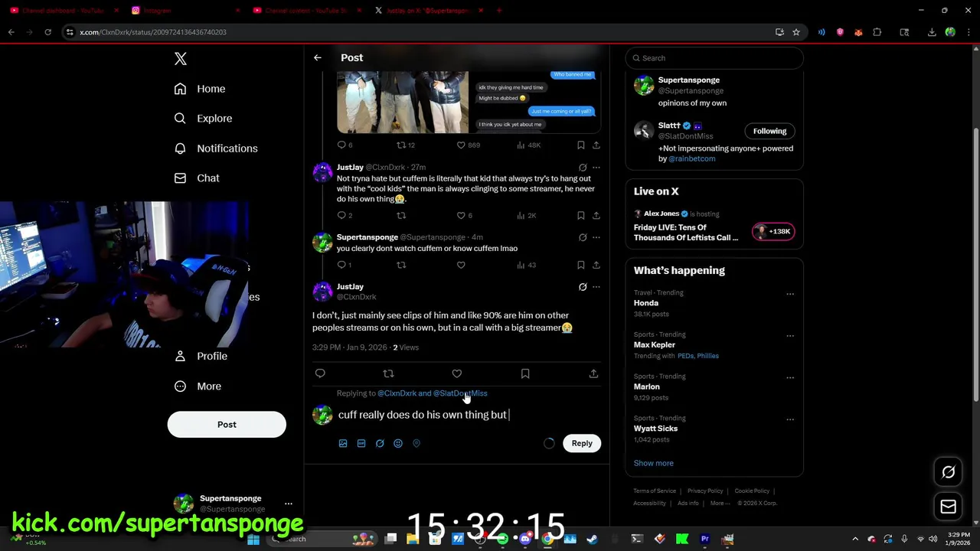
Task: Open Privacy Policy link
Action: click(x=705, y=491)
